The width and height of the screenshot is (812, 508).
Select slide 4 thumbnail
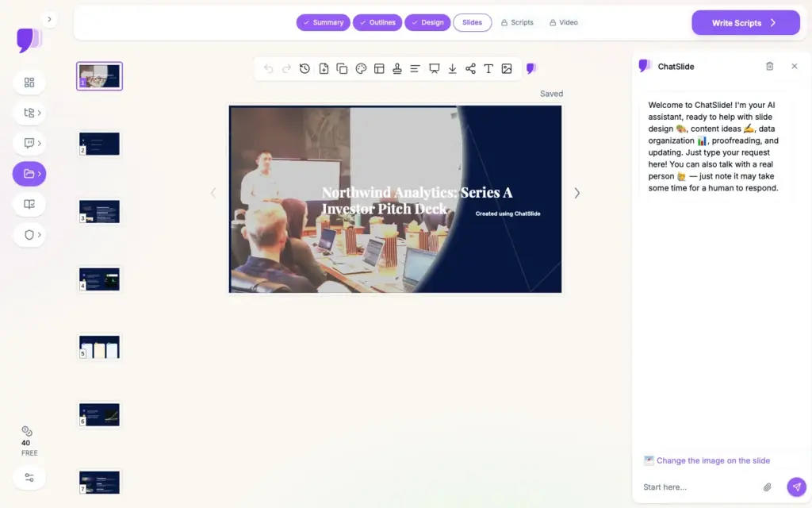pos(99,279)
